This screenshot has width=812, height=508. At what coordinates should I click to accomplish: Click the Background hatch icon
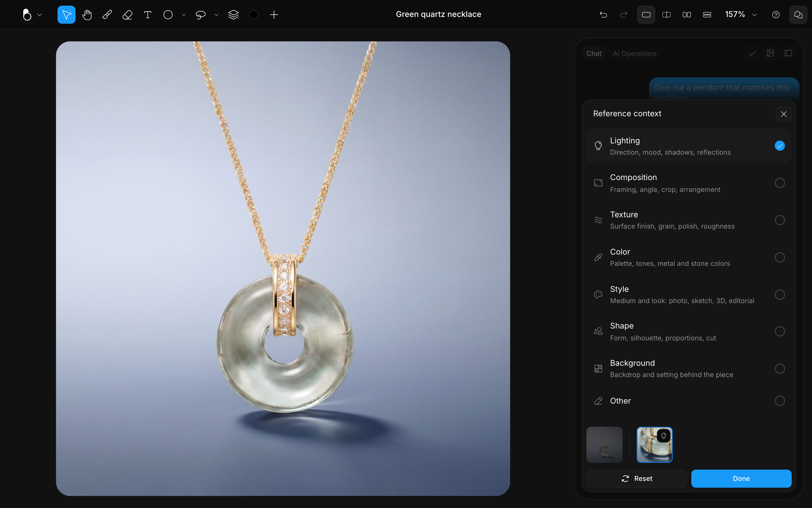pyautogui.click(x=598, y=369)
